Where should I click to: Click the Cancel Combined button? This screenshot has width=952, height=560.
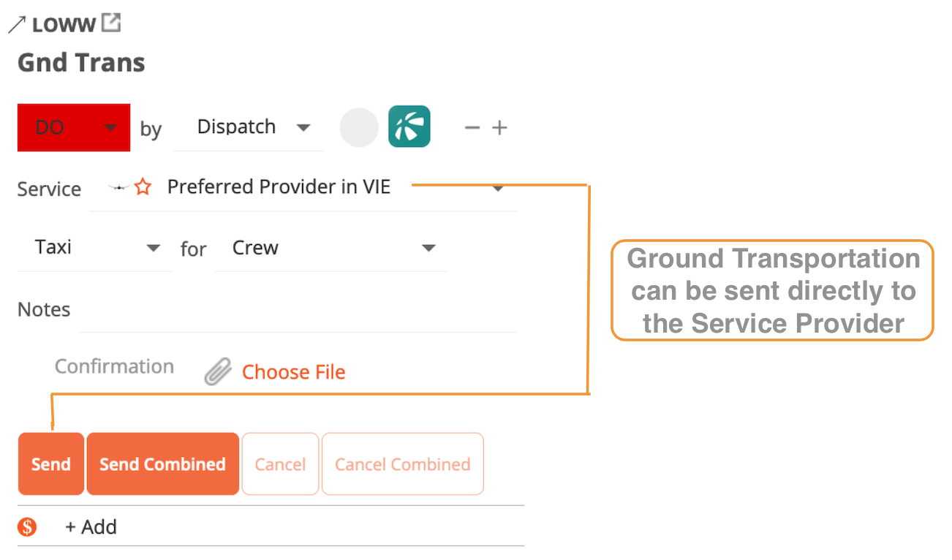pos(402,463)
